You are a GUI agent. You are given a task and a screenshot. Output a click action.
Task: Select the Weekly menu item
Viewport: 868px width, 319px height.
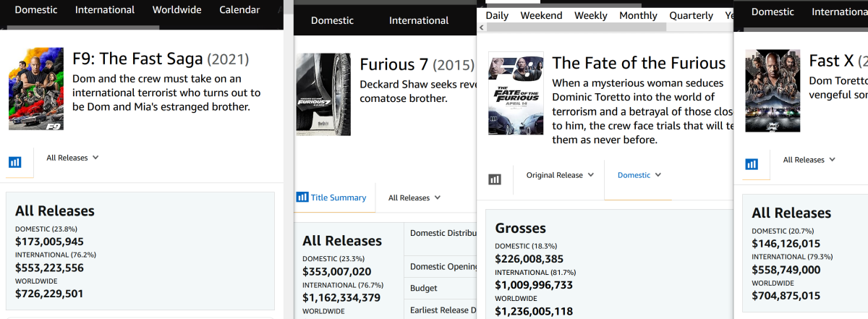point(591,15)
